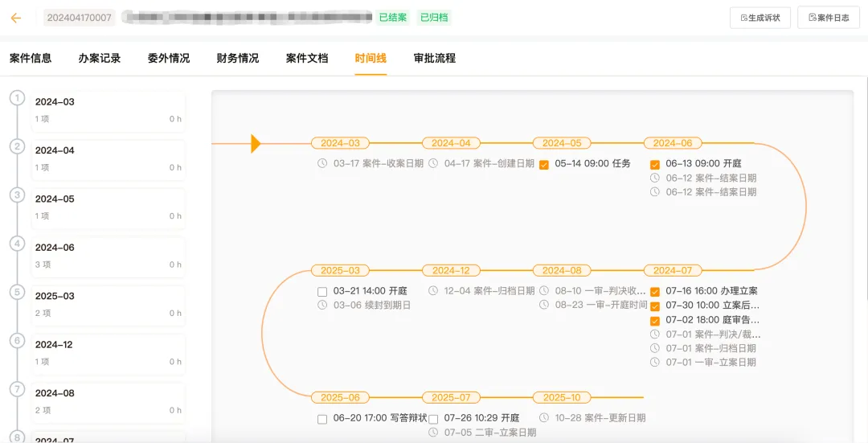
Task: Click the 2025-10 timeline marker pill
Action: [562, 398]
